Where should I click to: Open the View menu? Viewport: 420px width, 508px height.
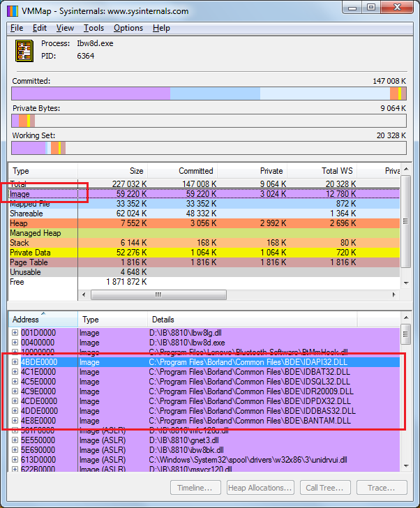click(65, 28)
